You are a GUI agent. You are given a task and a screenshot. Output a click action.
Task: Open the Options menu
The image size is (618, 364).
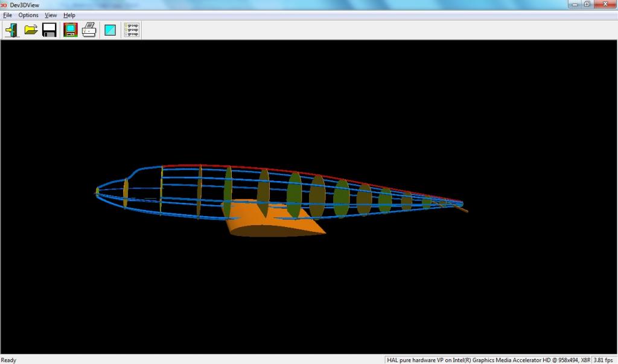click(28, 15)
